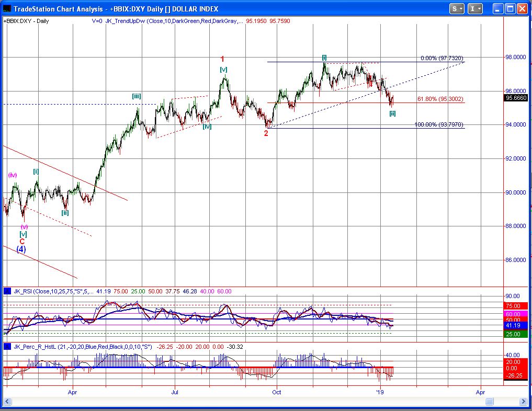Click the '100.00% (93.7970)' Fibonacci label
The width and height of the screenshot is (532, 411).
[x=439, y=125]
